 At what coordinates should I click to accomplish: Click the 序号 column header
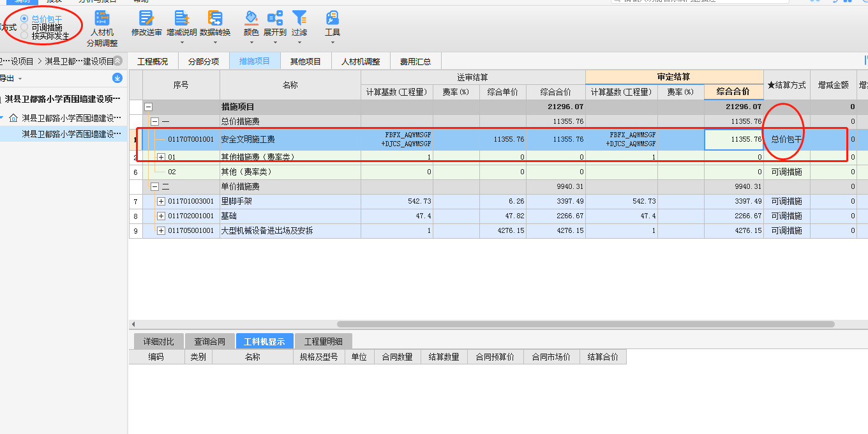click(181, 85)
